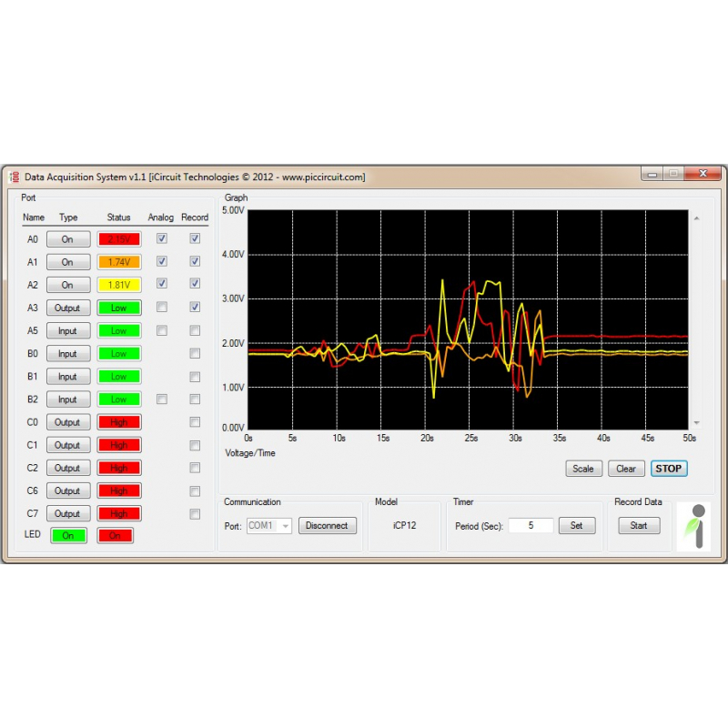Image resolution: width=728 pixels, height=728 pixels.
Task: Check the Record checkbox for C0
Action: [195, 421]
